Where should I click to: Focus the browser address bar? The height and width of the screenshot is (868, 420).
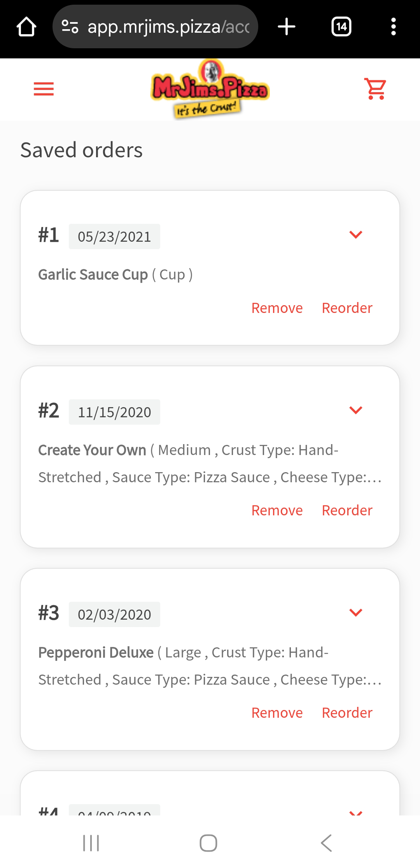click(x=167, y=27)
